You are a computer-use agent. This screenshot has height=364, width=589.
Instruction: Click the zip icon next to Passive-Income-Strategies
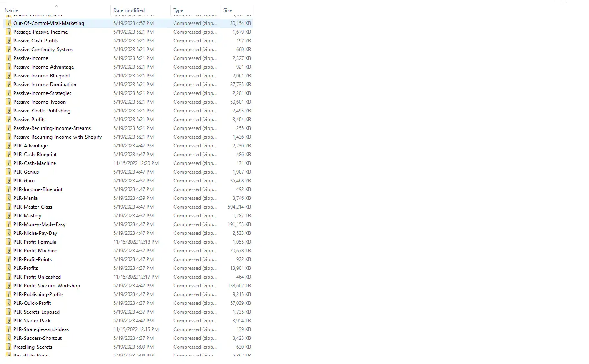point(8,93)
